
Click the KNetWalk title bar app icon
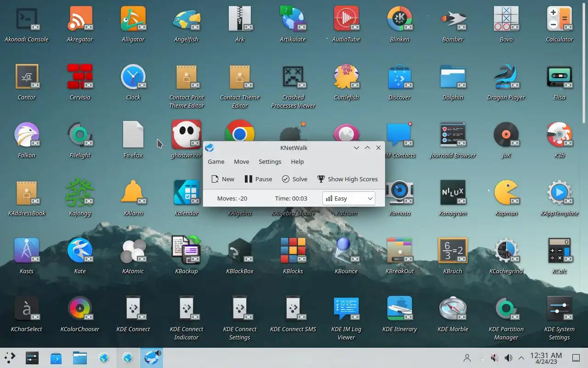pyautogui.click(x=209, y=148)
